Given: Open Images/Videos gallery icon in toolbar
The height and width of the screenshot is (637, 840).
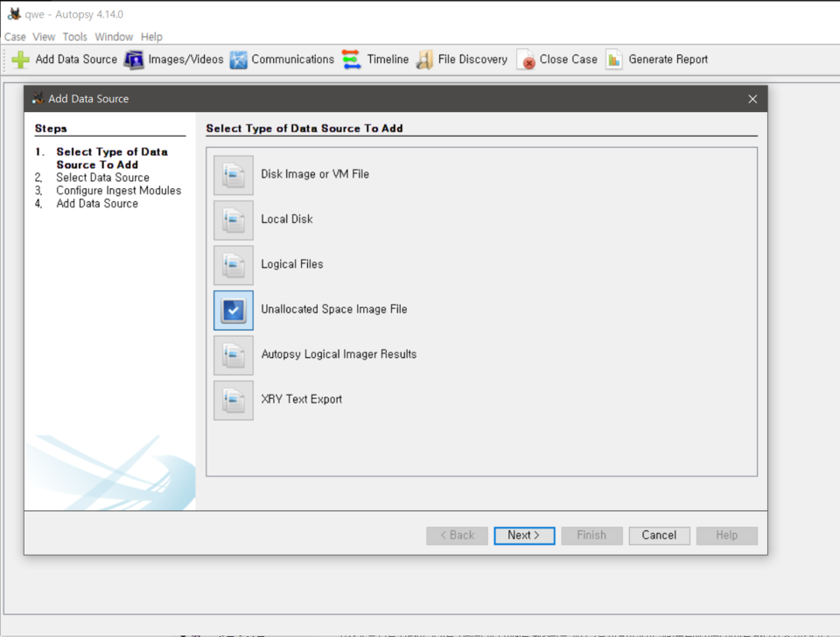Looking at the screenshot, I should point(134,59).
